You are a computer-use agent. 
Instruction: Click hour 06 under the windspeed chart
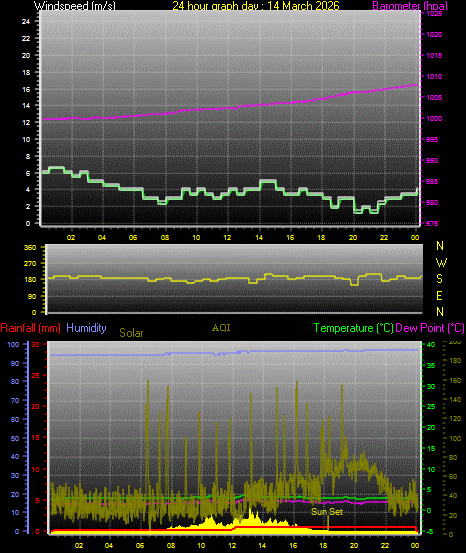click(x=133, y=237)
